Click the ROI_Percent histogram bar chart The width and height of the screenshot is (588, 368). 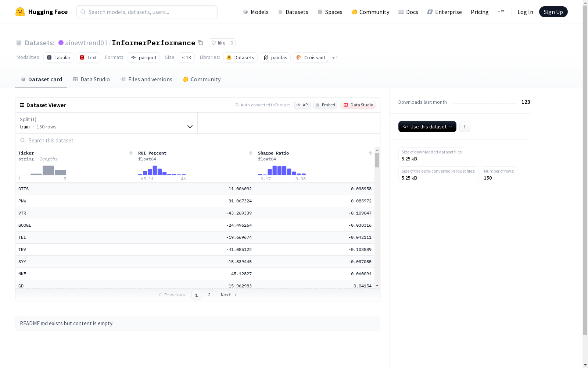click(162, 170)
